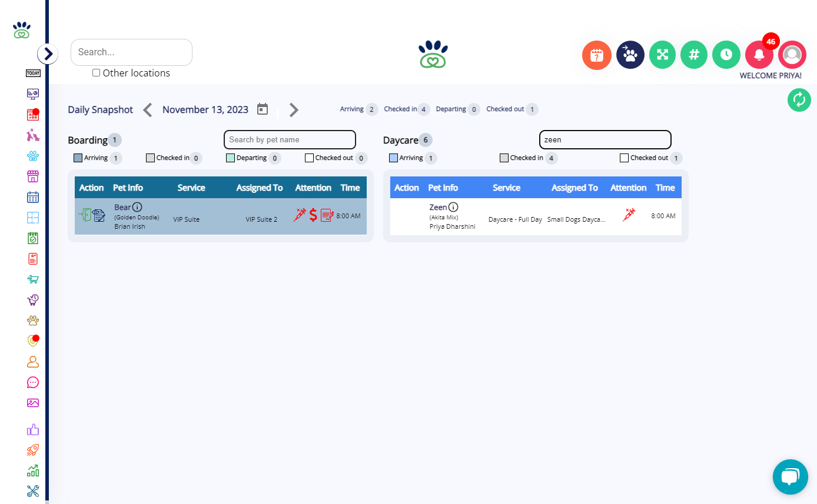Screen dimensions: 817x504
Task: Open the notifications bell with 46 badge
Action: (x=759, y=55)
